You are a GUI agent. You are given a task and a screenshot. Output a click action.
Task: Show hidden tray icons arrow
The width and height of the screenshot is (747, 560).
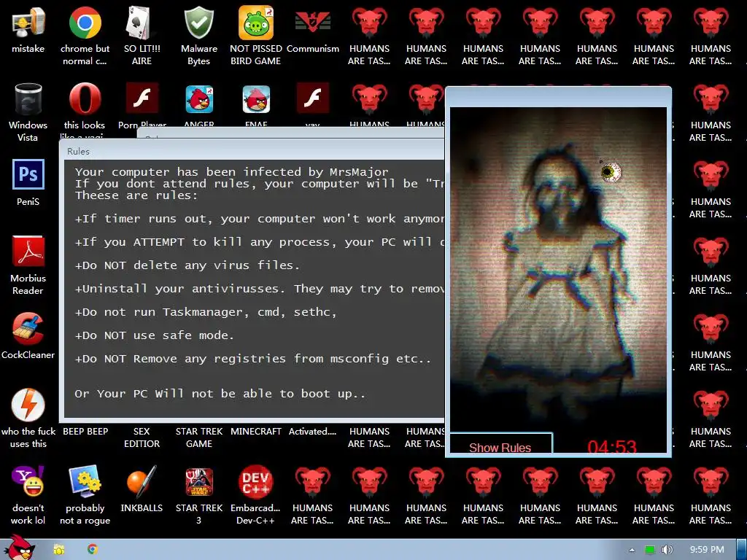tap(632, 550)
